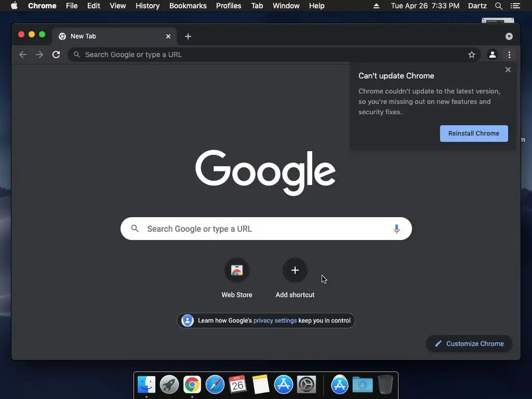Select the New Tab tab
Viewport: 532px width, 399px height.
click(114, 36)
